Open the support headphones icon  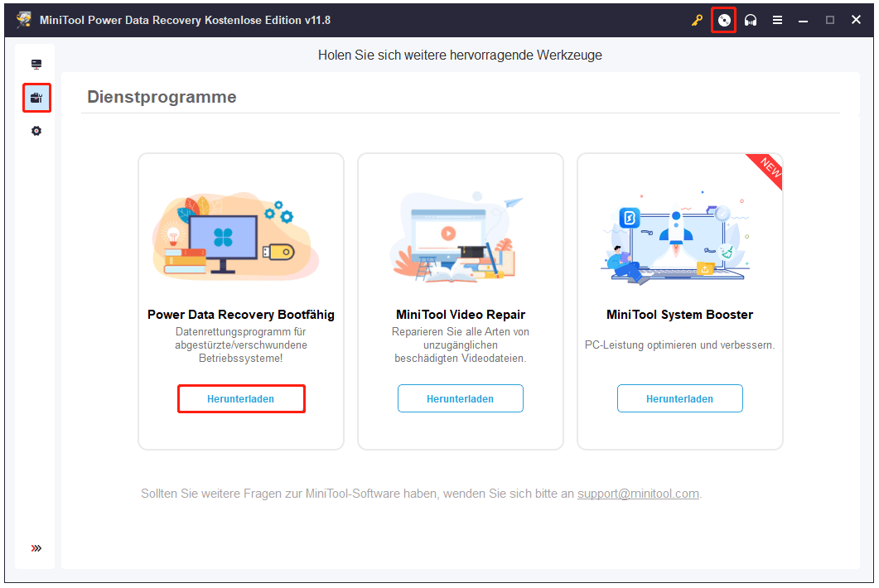tap(750, 20)
